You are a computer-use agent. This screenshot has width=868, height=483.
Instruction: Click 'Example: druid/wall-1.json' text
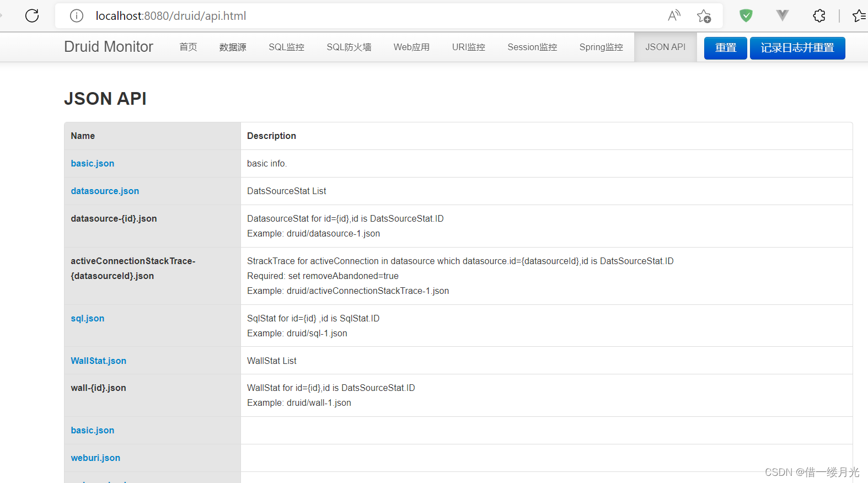(299, 402)
